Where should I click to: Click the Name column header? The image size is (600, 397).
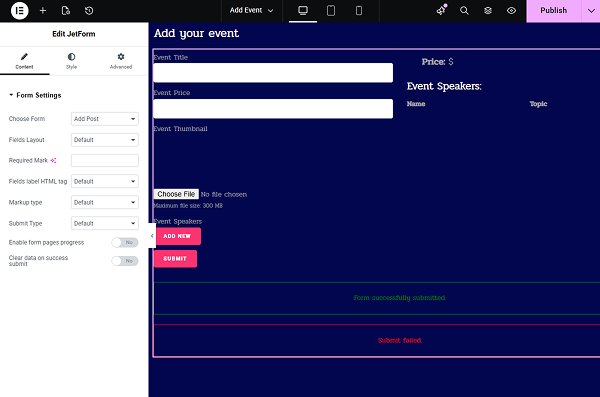pyautogui.click(x=416, y=104)
